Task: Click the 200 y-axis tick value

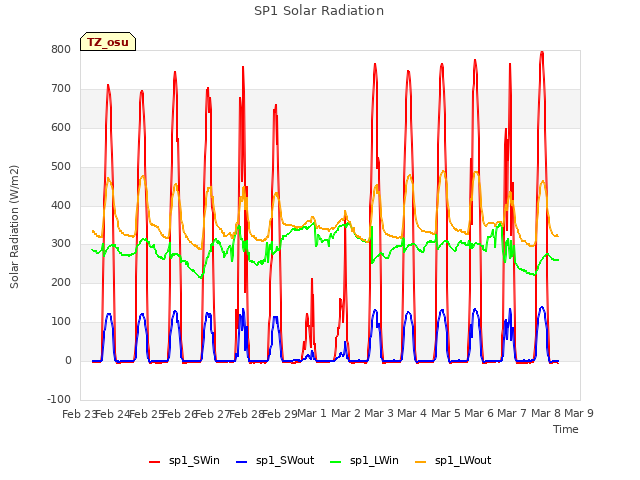Action: (61, 283)
